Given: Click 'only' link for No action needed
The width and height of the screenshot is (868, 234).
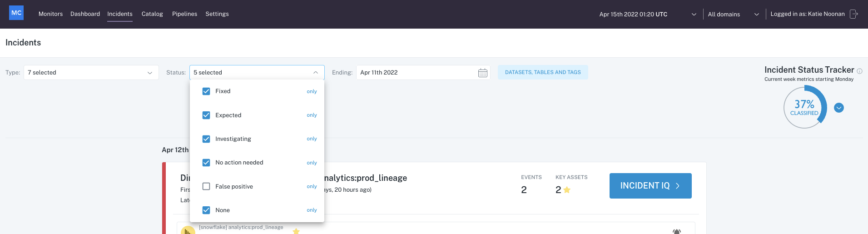Looking at the screenshot, I should tap(312, 163).
